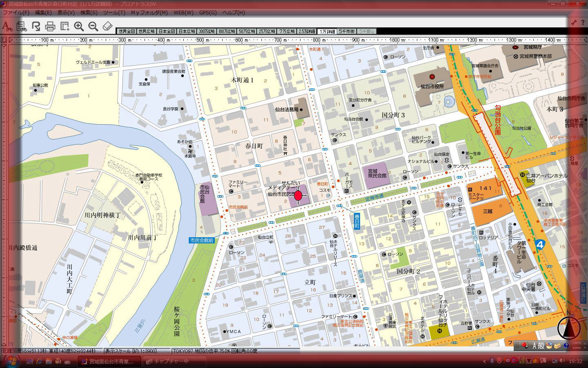Click the text search binoculars icon
This screenshot has height=368, width=588.
tap(7, 27)
